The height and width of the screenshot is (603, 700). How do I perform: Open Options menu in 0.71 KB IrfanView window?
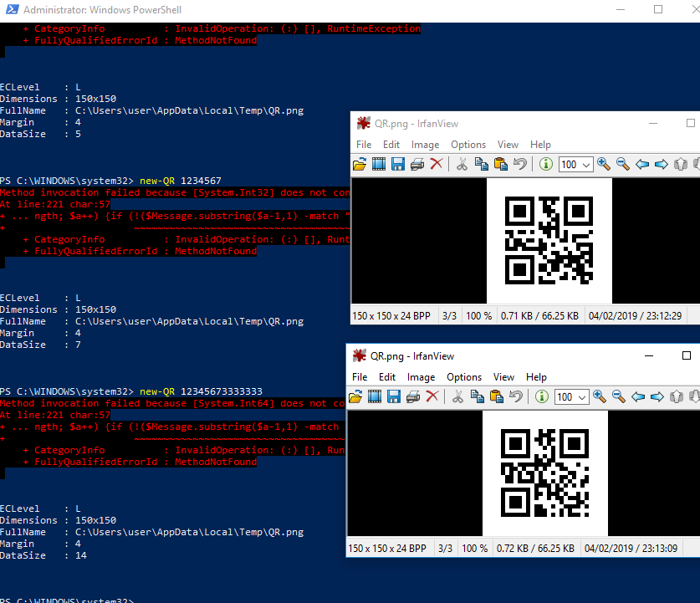(468, 145)
